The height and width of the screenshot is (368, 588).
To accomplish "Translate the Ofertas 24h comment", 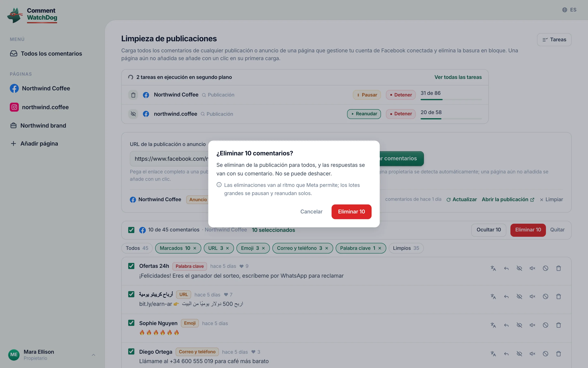I will 493,268.
